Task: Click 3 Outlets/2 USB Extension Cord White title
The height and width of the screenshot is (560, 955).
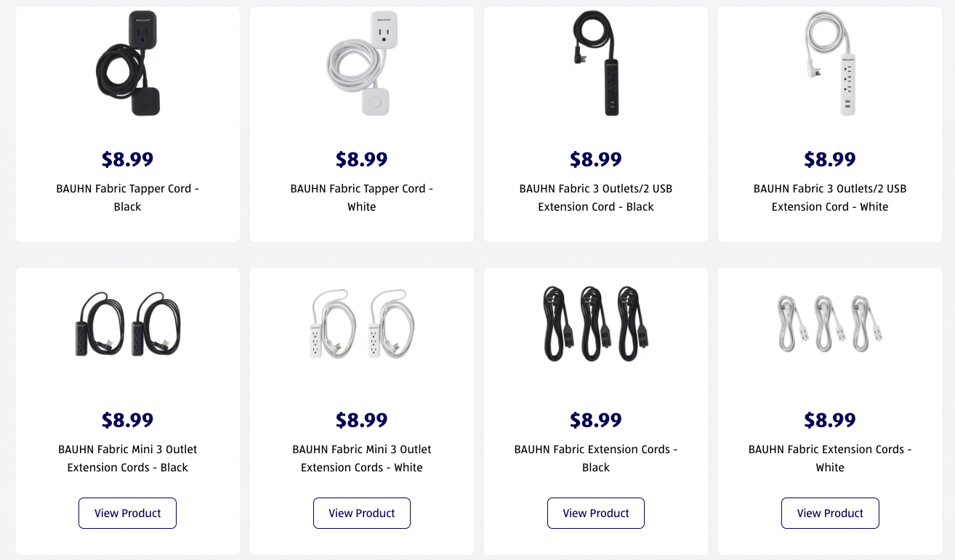Action: coord(830,198)
